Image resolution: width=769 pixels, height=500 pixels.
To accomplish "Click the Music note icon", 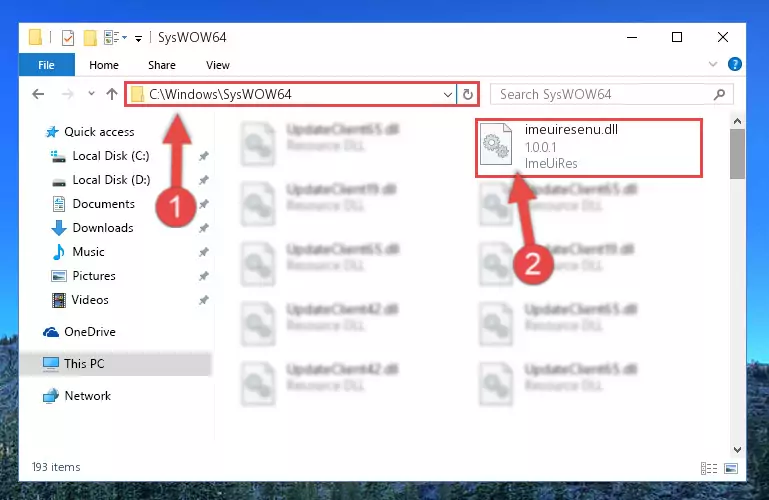I will point(59,252).
